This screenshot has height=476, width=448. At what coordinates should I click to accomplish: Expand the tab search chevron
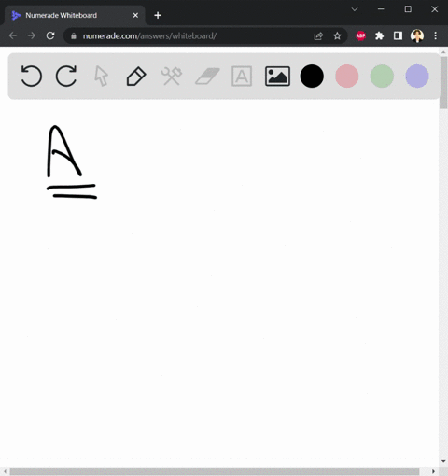(x=355, y=9)
